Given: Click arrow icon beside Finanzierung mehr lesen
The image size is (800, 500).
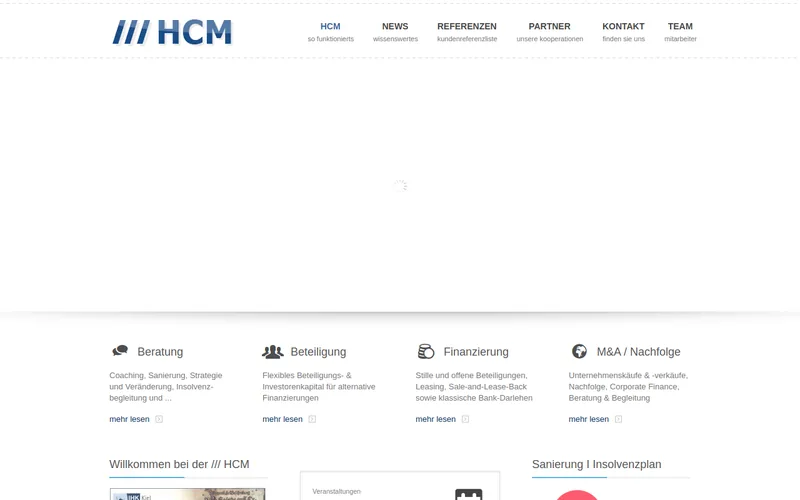Looking at the screenshot, I should pos(465,419).
